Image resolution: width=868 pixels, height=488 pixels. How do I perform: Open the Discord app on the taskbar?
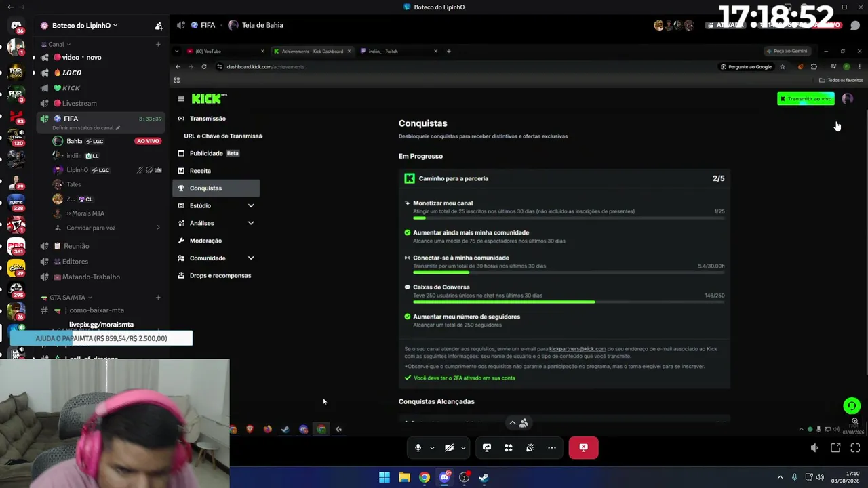pyautogui.click(x=444, y=477)
